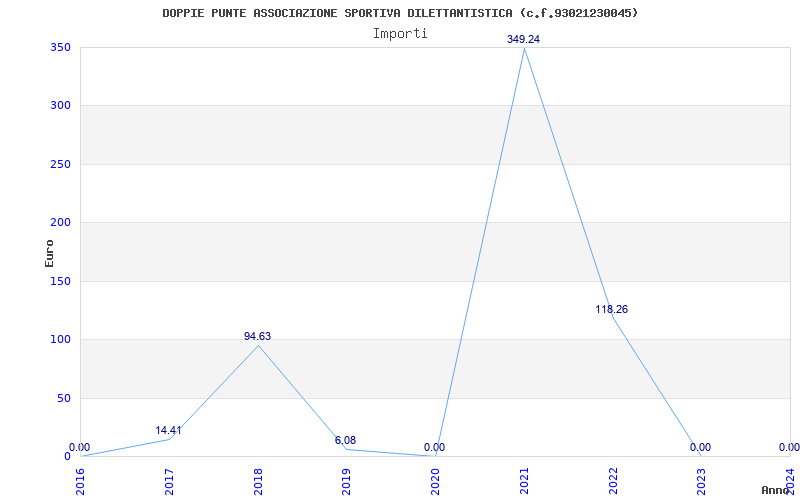Select the 200 y-axis tick

(x=60, y=223)
